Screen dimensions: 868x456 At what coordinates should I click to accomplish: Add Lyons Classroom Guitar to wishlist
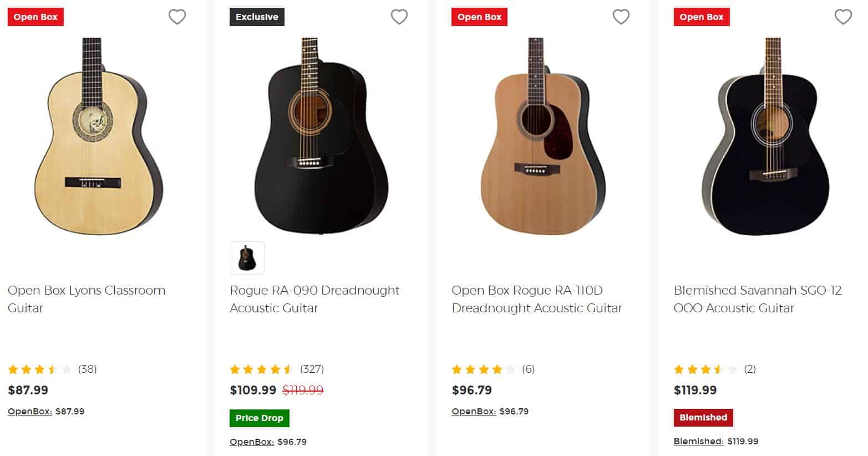pos(177,17)
